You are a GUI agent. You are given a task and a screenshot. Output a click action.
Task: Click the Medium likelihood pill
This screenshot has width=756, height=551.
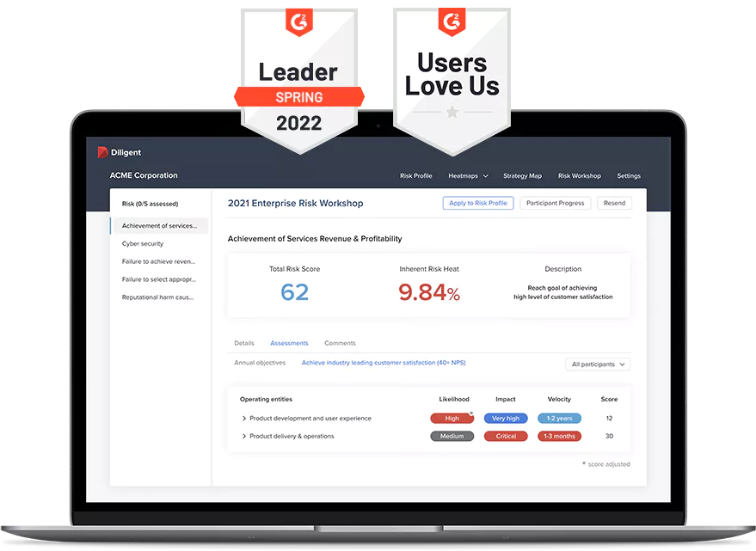coord(452,437)
